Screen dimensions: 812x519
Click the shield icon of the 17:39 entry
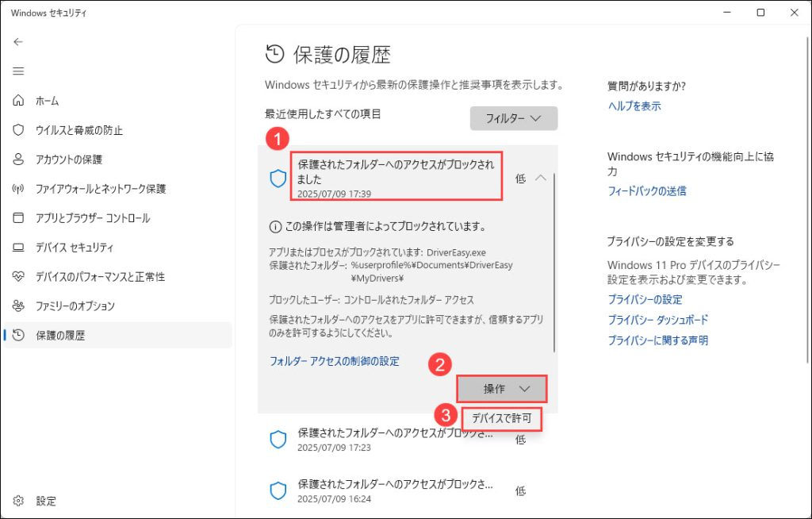[x=278, y=179]
